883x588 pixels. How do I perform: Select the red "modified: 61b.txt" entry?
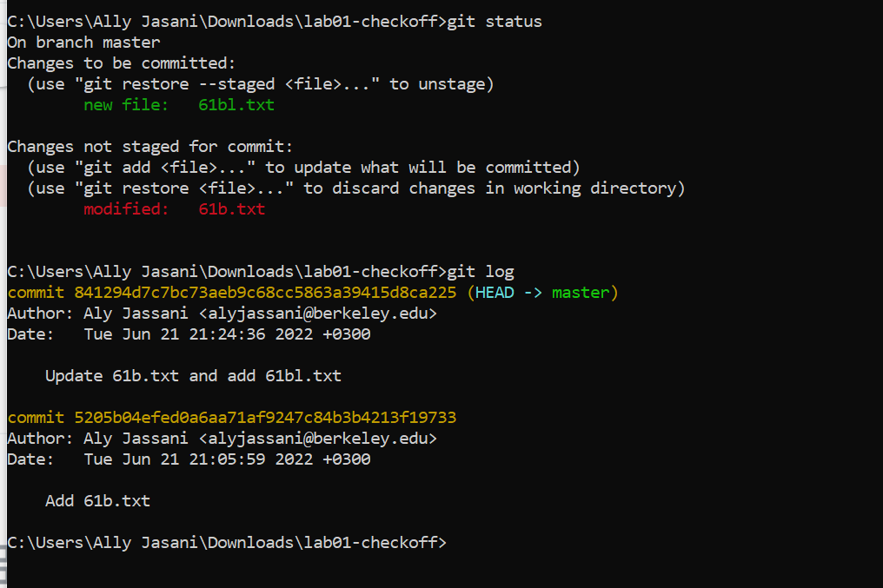(x=174, y=209)
